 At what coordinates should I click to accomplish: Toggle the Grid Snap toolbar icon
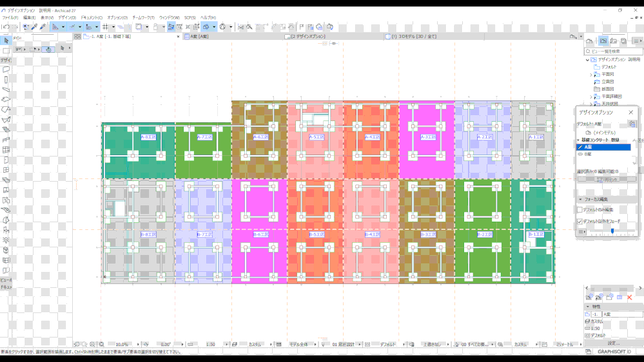click(105, 27)
